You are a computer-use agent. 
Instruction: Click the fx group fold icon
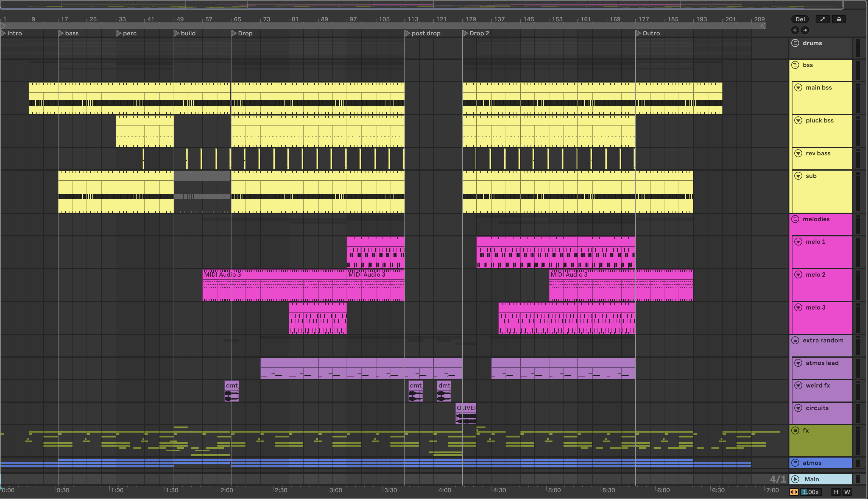coord(796,430)
